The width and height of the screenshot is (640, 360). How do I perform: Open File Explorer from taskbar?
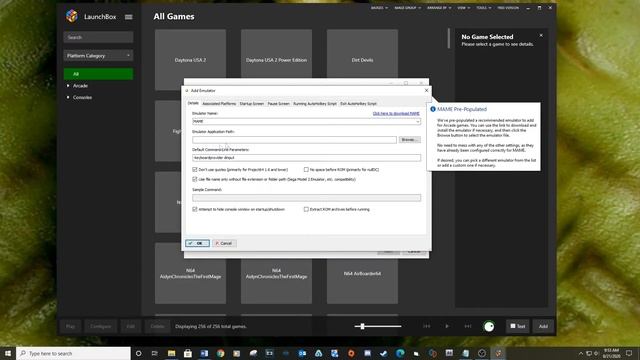171,353
